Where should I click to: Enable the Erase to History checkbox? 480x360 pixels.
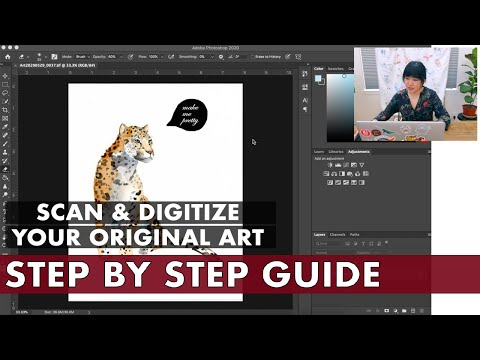click(x=252, y=57)
